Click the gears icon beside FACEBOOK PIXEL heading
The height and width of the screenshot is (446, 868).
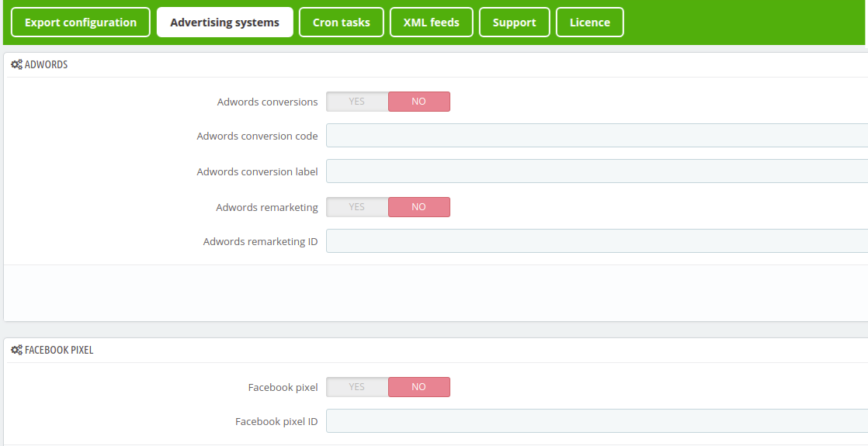[16, 351]
